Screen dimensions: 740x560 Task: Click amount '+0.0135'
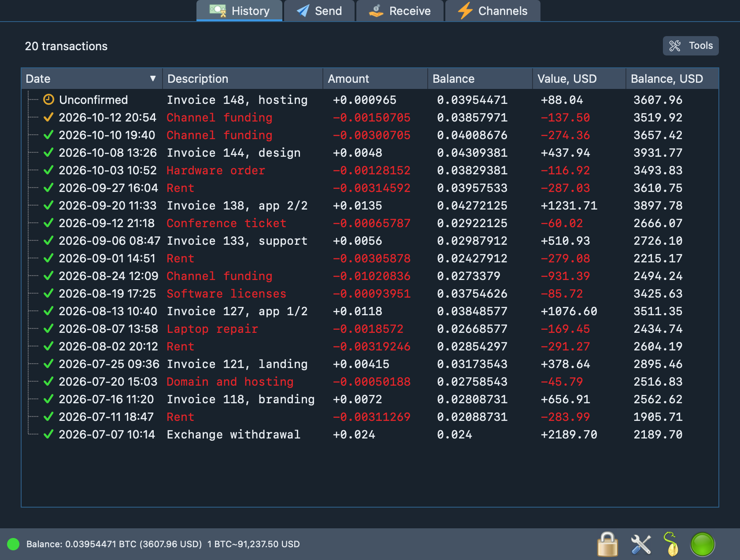pyautogui.click(x=357, y=206)
